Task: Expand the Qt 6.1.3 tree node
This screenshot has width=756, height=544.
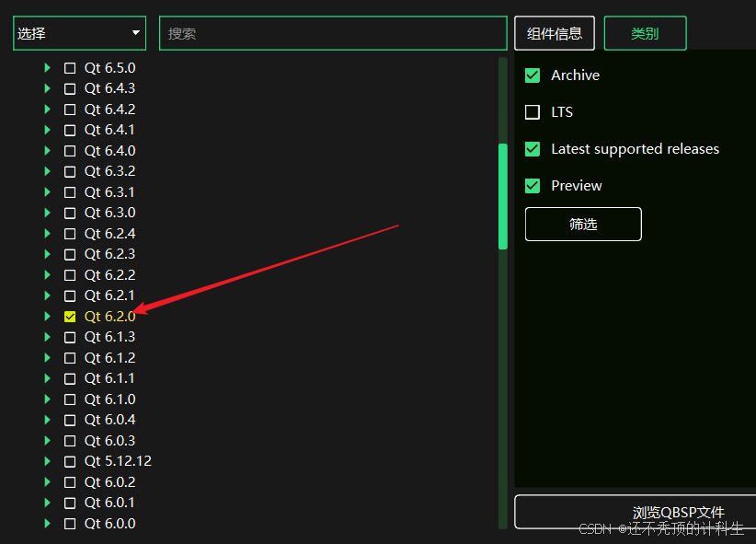Action: point(47,337)
